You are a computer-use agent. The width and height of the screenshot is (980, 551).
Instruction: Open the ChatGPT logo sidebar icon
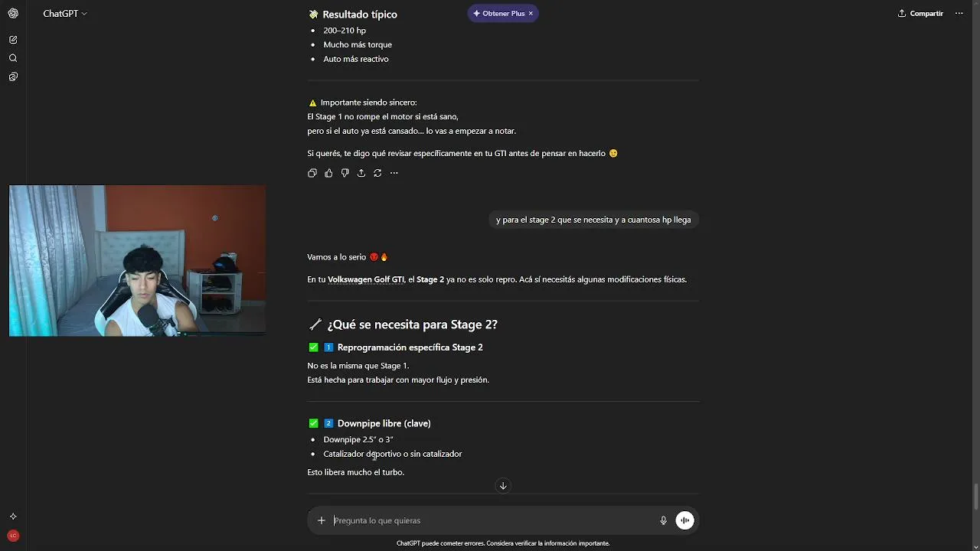point(13,13)
